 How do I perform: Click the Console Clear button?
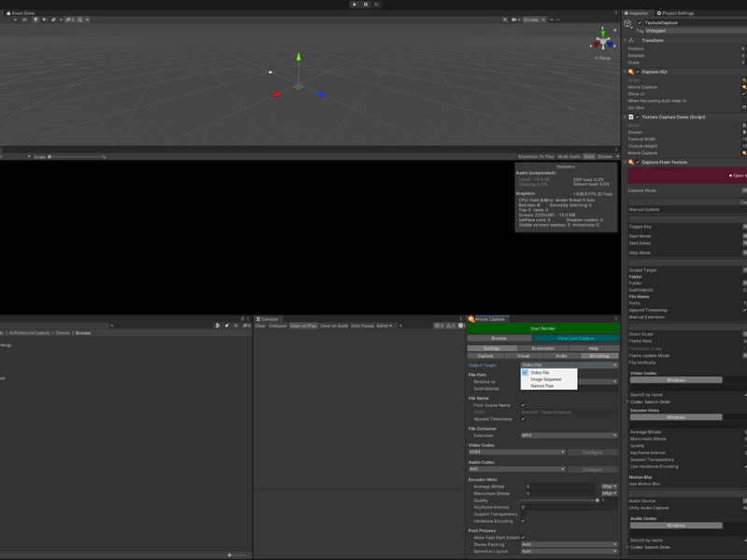pyautogui.click(x=261, y=326)
